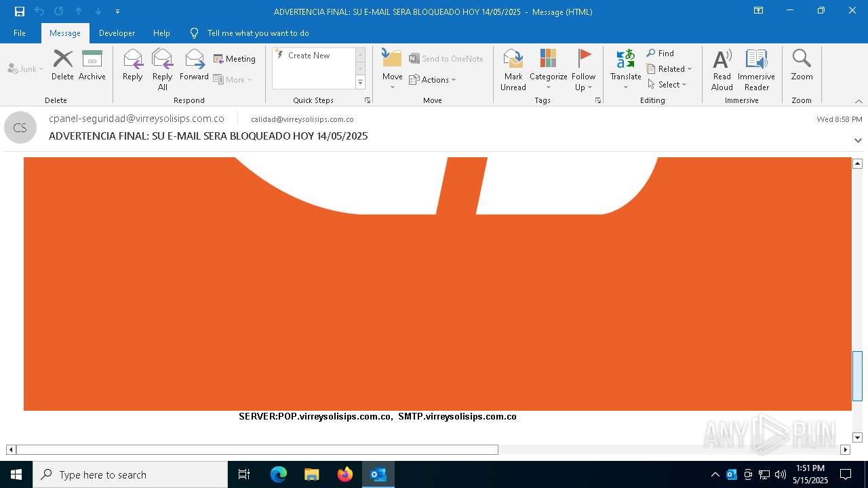Click Find in the Editing group
This screenshot has height=488, width=868.
660,54
